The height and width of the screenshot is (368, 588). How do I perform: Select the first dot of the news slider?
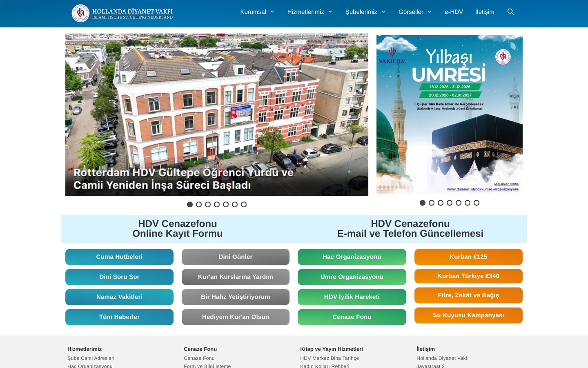190,204
